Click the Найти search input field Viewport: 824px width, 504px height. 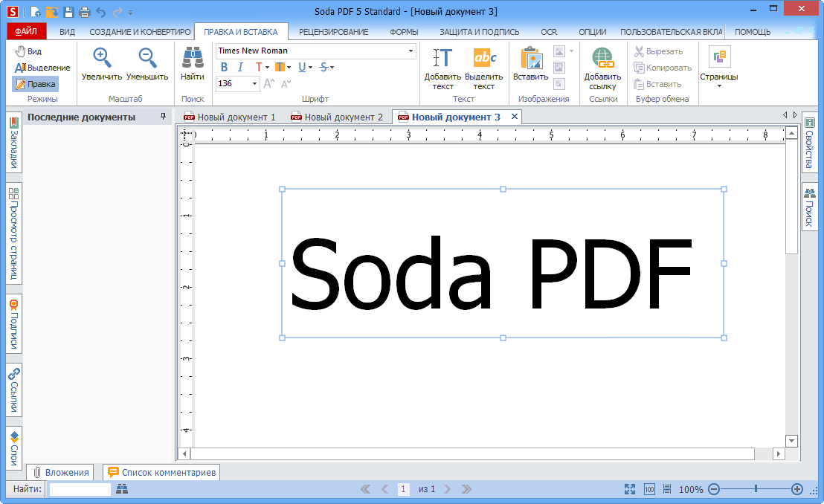(x=80, y=488)
